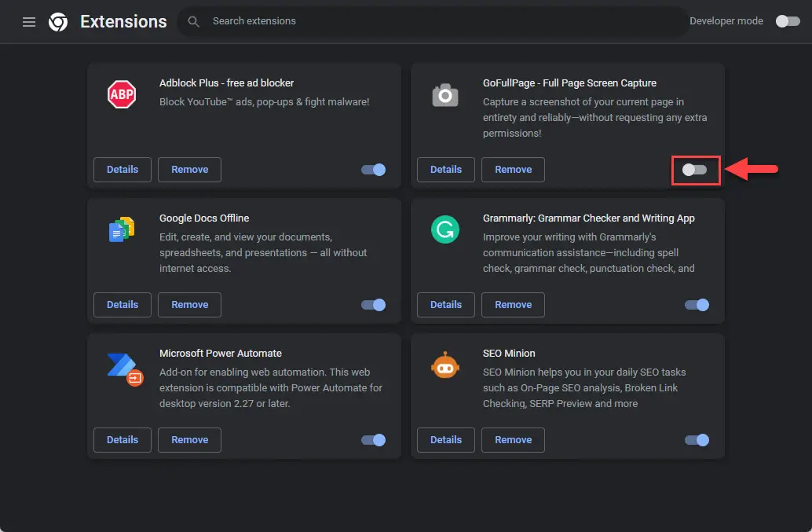Click the 'Developer mode' label

click(726, 21)
